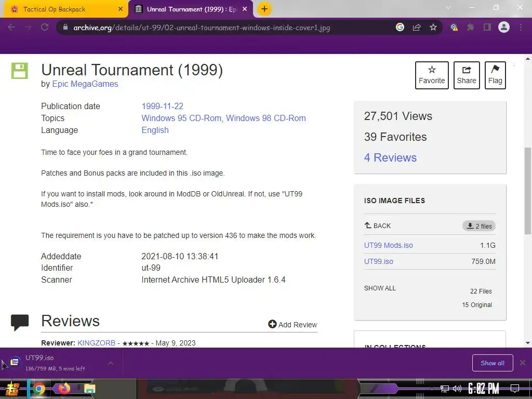This screenshot has height=399, width=532.
Task: Click the 27,501 Views text
Action: [398, 116]
